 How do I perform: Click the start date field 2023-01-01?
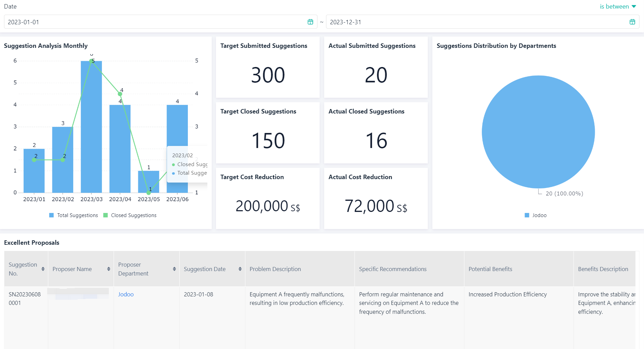click(154, 22)
